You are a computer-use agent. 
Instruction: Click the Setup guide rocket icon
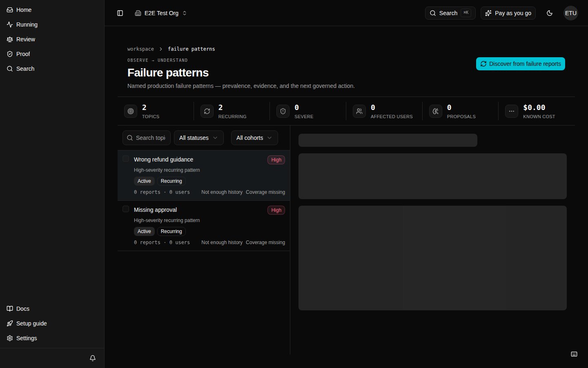point(10,323)
